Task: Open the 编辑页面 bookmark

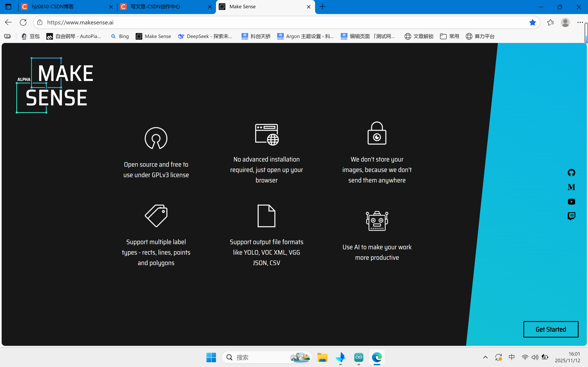Action: (x=368, y=36)
